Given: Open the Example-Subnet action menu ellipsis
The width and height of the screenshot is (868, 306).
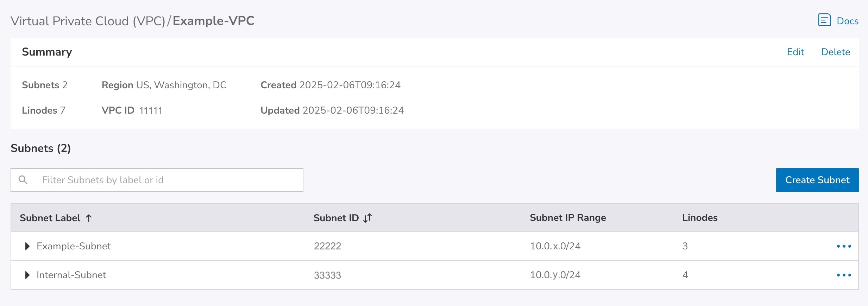Looking at the screenshot, I should pyautogui.click(x=844, y=246).
